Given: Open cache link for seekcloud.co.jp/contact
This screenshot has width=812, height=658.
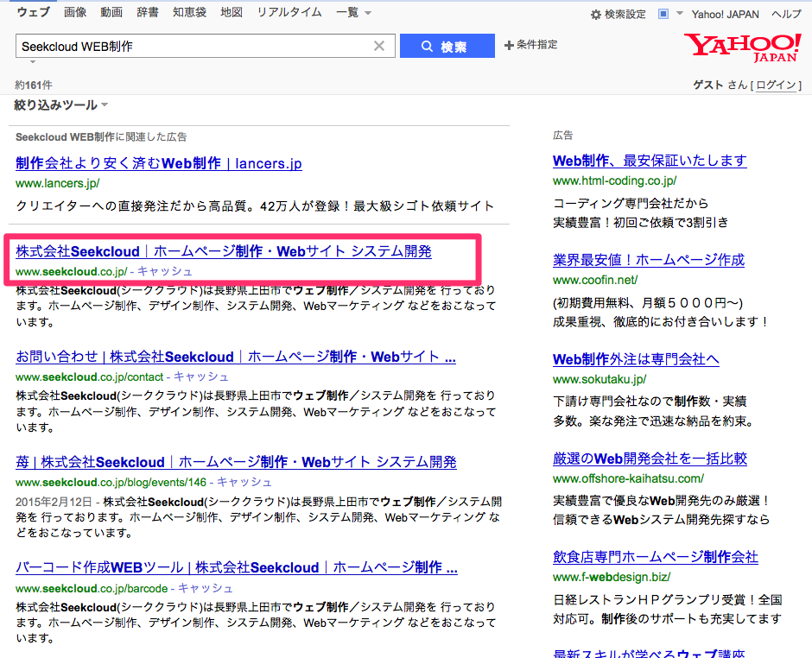Looking at the screenshot, I should (201, 376).
